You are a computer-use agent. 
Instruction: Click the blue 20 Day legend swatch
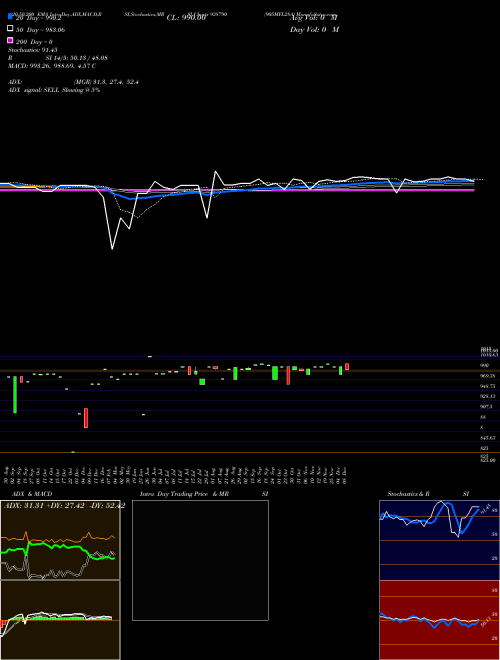click(x=10, y=17)
